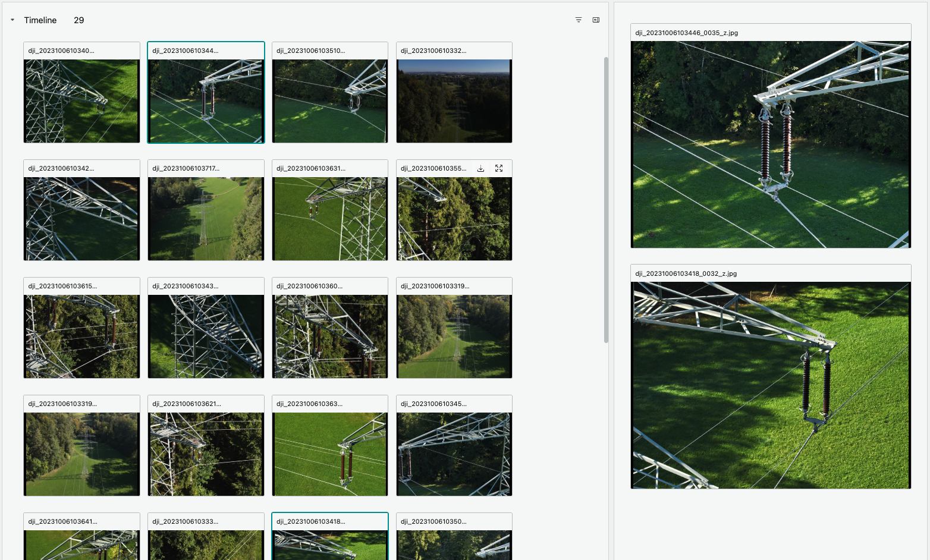930x560 pixels.
Task: Choose the dji_20231006103717 aerial thumbnail
Action: [x=206, y=218]
